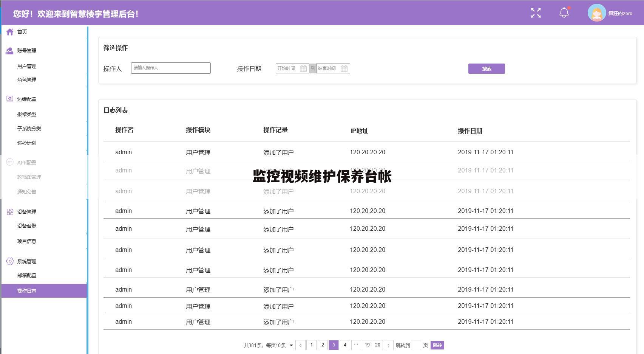
Task: Go to page 1
Action: [x=311, y=345]
